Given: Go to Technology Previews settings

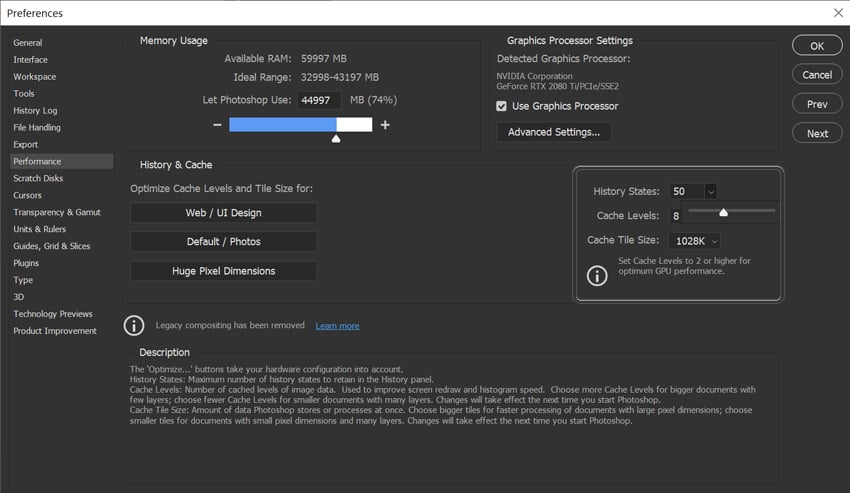Looking at the screenshot, I should point(53,314).
